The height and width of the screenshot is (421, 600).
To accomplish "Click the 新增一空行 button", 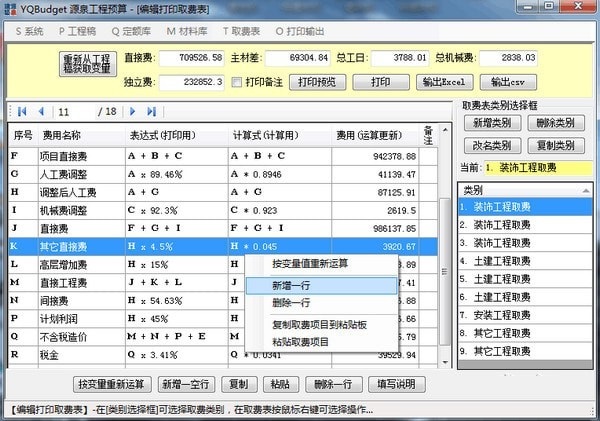I will point(186,384).
